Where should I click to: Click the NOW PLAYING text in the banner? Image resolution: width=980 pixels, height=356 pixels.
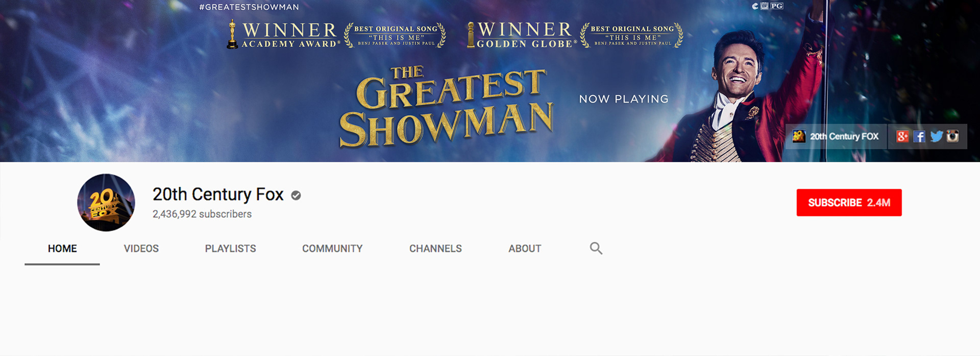pos(624,99)
